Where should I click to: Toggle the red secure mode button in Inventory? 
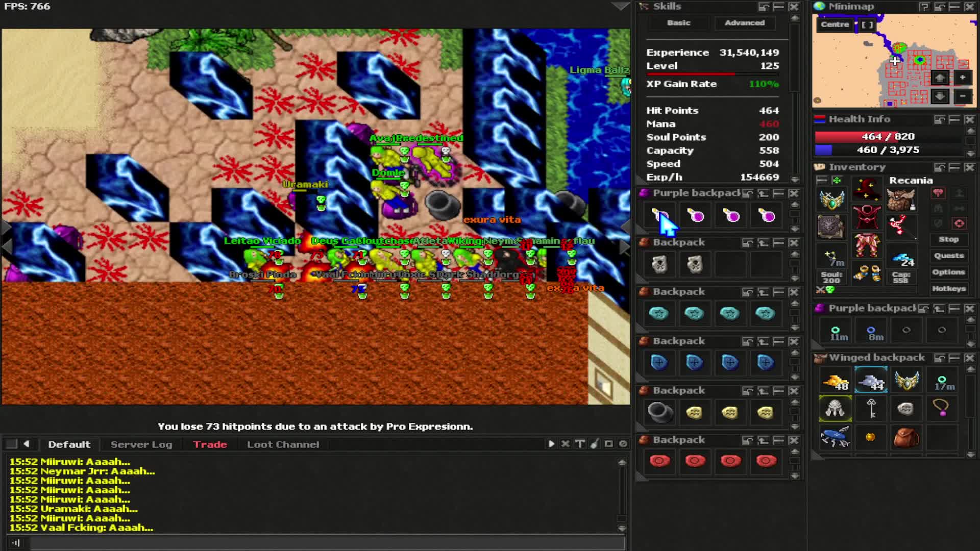[x=959, y=223]
